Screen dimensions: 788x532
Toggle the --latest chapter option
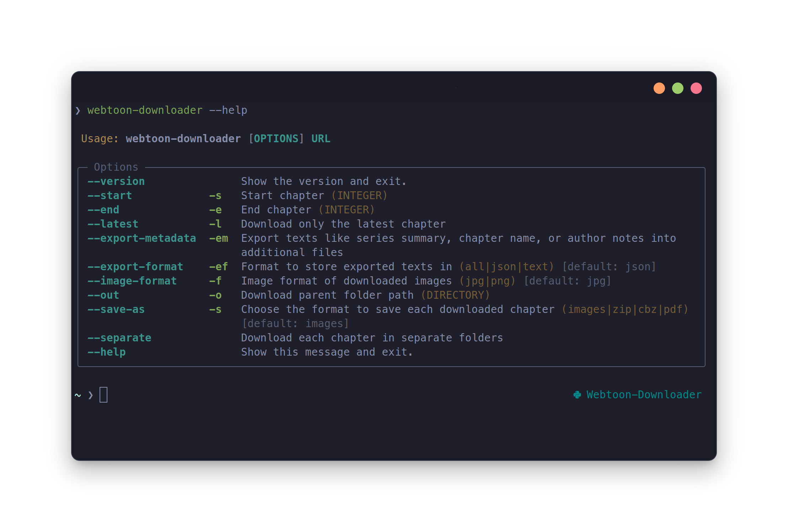click(113, 224)
